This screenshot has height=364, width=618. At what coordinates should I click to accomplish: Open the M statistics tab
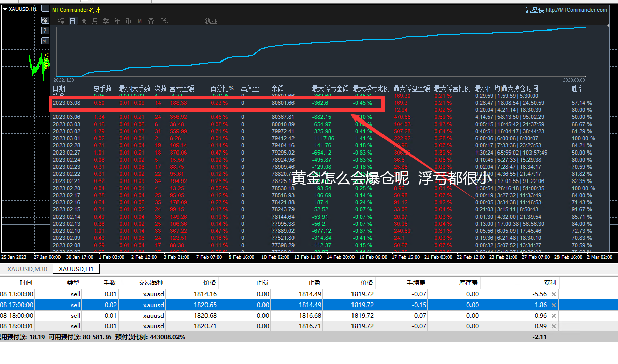(x=140, y=21)
